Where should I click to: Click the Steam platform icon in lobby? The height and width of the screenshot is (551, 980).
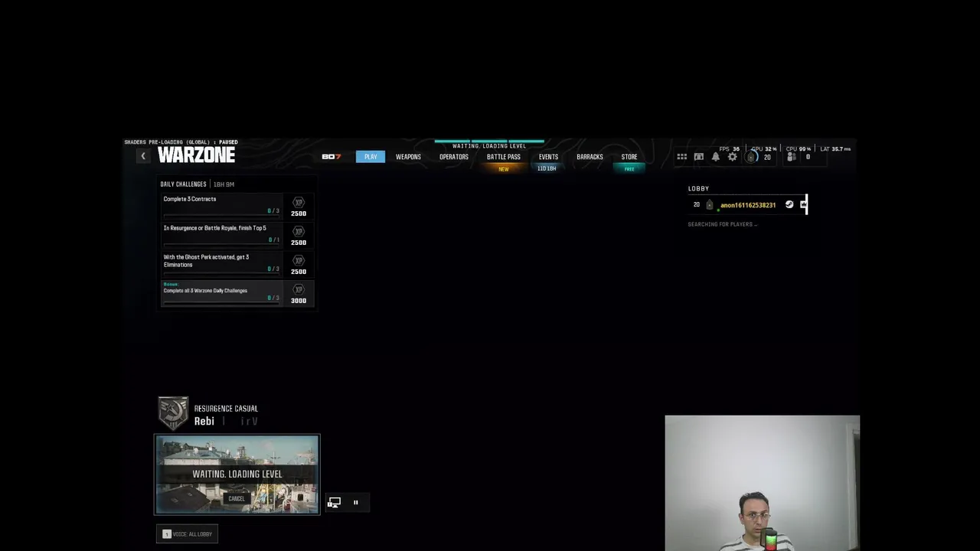coord(789,204)
